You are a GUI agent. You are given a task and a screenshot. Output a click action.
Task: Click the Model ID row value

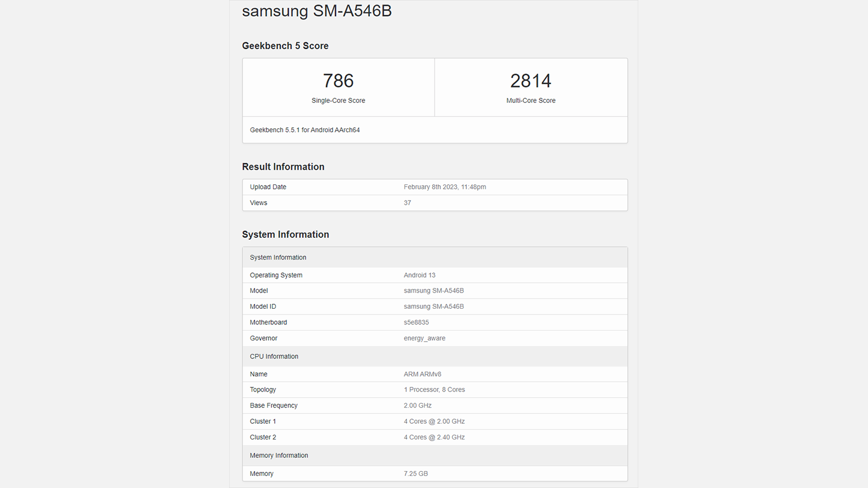point(433,306)
